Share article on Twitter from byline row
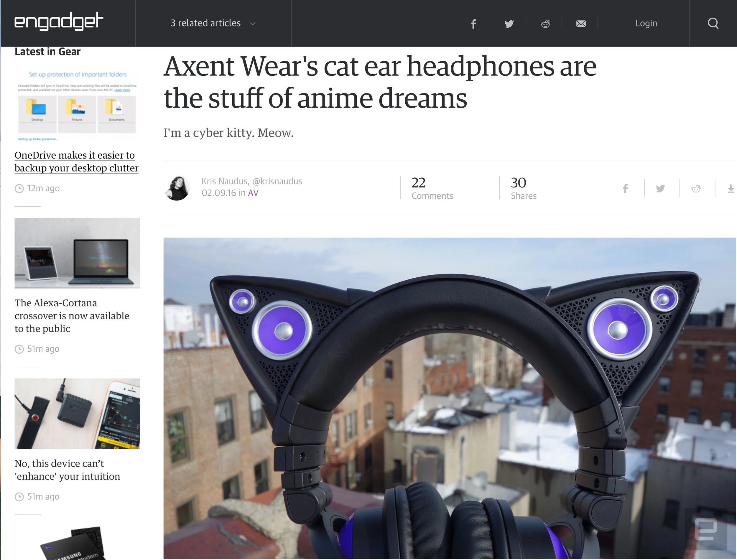The image size is (737, 560). coord(660,189)
